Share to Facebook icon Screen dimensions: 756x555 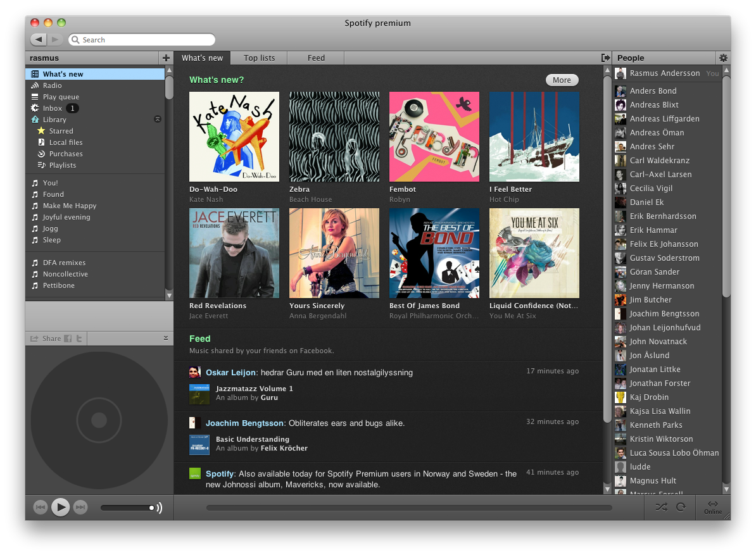(x=68, y=339)
